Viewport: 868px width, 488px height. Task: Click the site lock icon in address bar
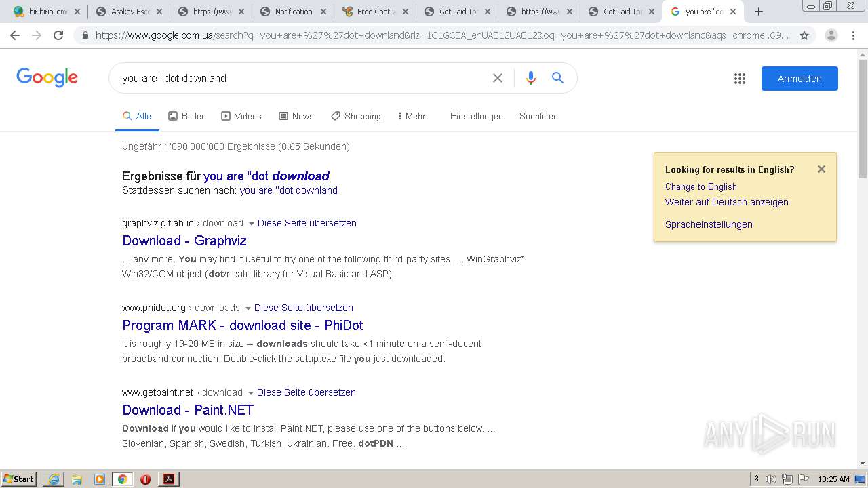[85, 35]
